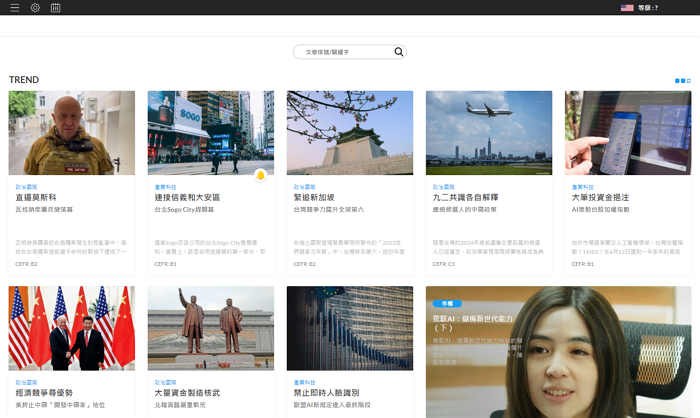Click the US flag language icon

[627, 8]
